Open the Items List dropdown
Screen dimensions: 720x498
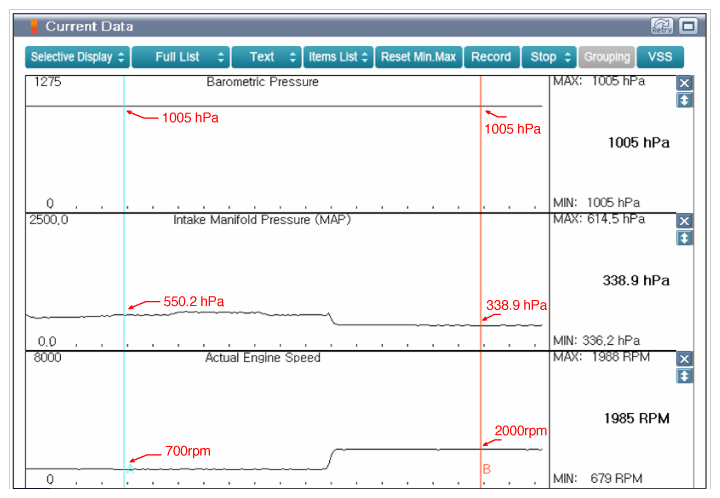338,57
